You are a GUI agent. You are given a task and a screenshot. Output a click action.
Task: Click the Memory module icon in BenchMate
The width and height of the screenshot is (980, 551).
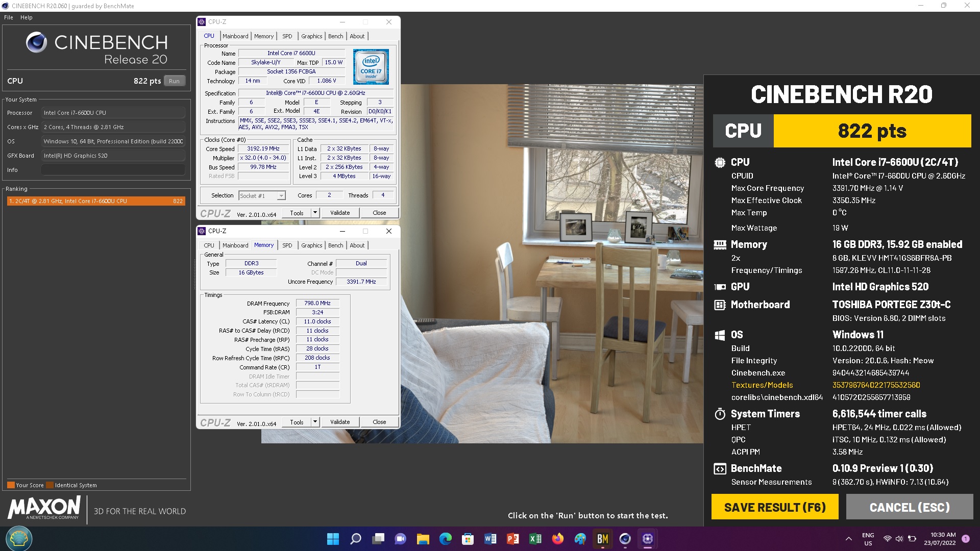click(720, 245)
